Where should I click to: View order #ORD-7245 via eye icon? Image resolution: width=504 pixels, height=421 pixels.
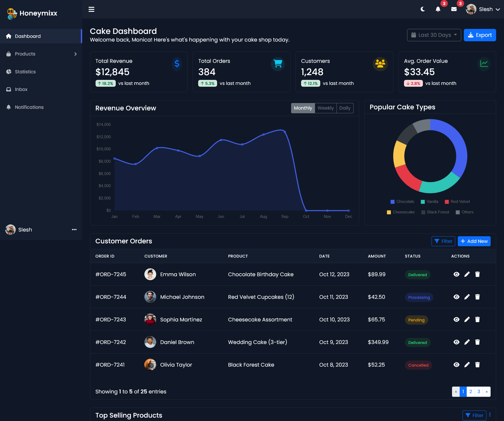coord(456,274)
